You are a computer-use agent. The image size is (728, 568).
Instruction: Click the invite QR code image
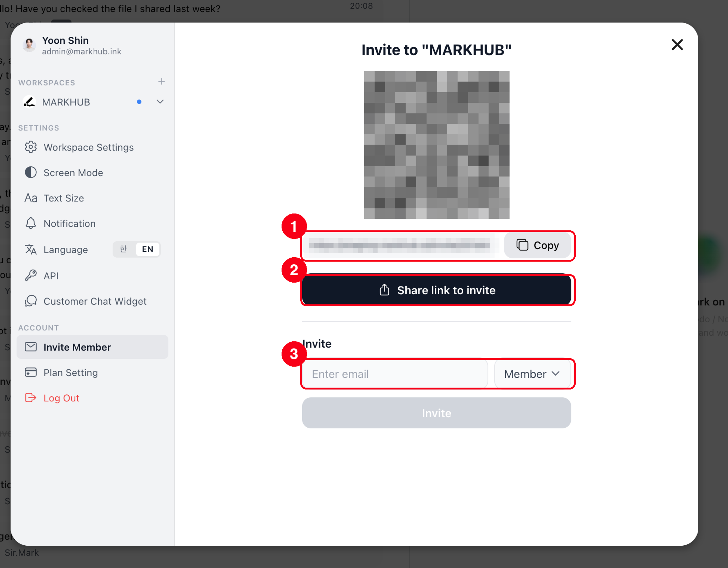[x=436, y=145]
